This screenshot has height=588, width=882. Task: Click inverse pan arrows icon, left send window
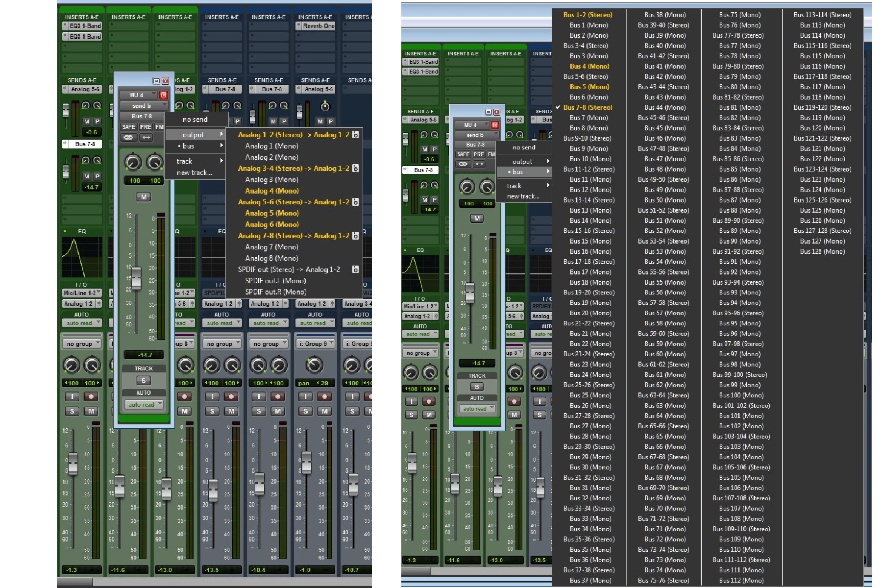coord(146,138)
